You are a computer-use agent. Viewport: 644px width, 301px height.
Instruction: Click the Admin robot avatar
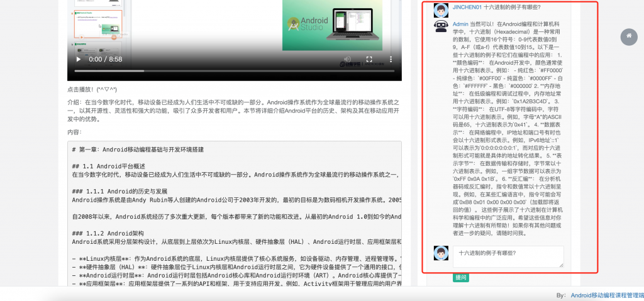pos(441,26)
